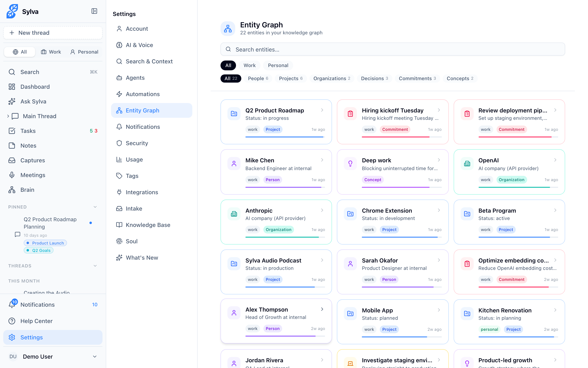Click the Integrations plug icon
Image resolution: width=588 pixels, height=368 pixels.
(119, 192)
